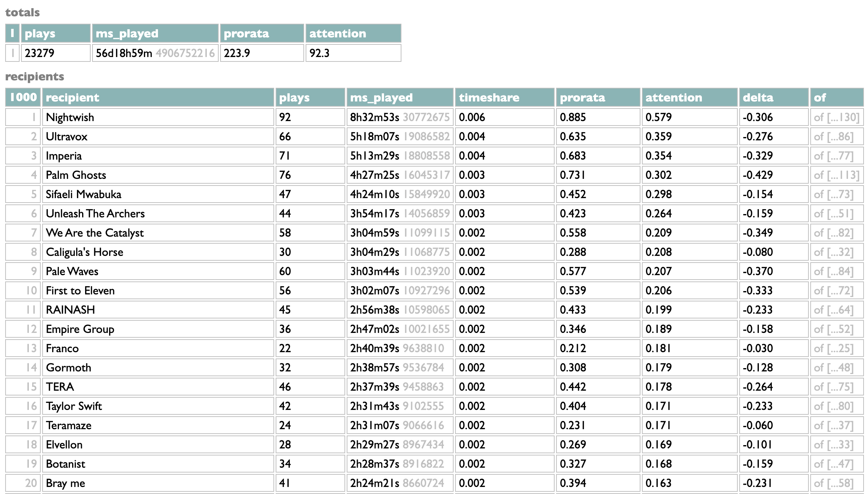The width and height of the screenshot is (868, 494).
Task: Select the TERA recipient cell
Action: (x=158, y=387)
